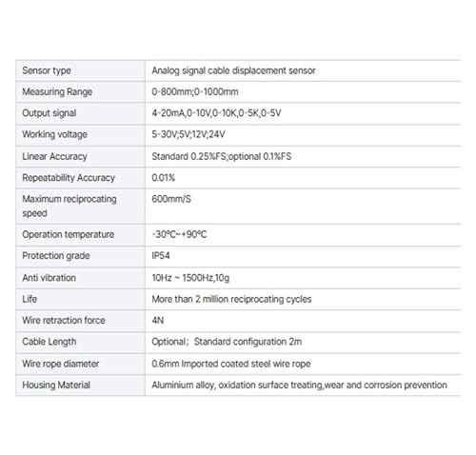Select the 600mm/S speed value
Screen dimensions: 476x455
171,199
